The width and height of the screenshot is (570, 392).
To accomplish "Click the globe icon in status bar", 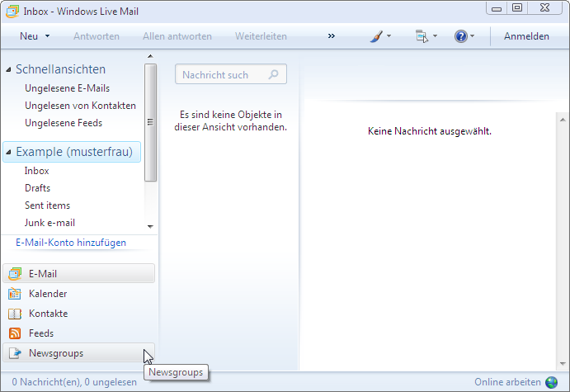I will coord(552,382).
